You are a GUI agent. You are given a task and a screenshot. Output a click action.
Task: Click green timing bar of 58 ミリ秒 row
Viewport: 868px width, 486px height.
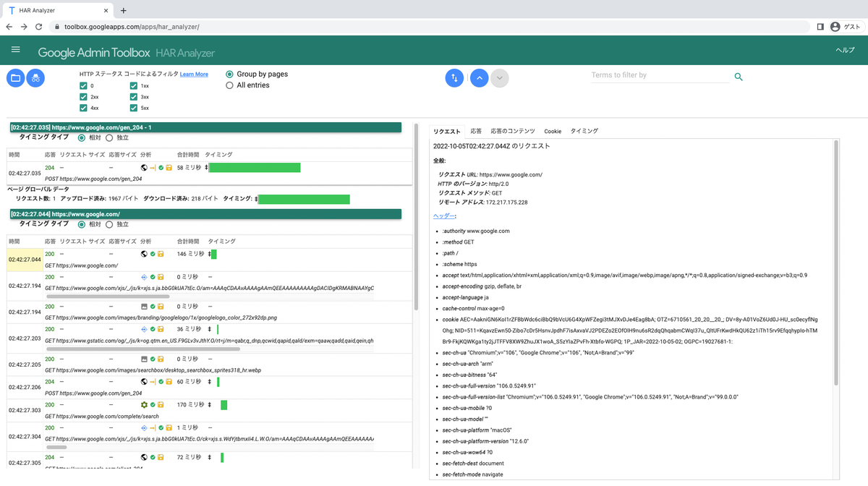[255, 168]
